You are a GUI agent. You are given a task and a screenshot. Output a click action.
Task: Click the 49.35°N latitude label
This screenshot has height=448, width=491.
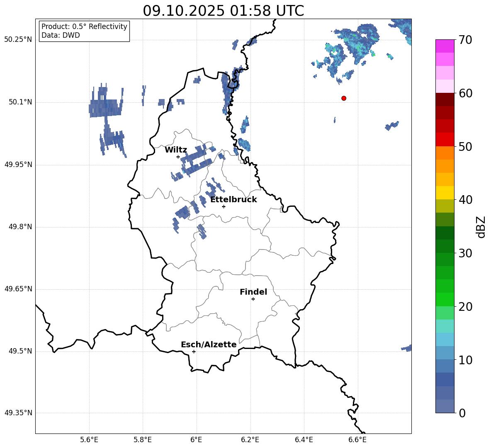pyautogui.click(x=18, y=413)
